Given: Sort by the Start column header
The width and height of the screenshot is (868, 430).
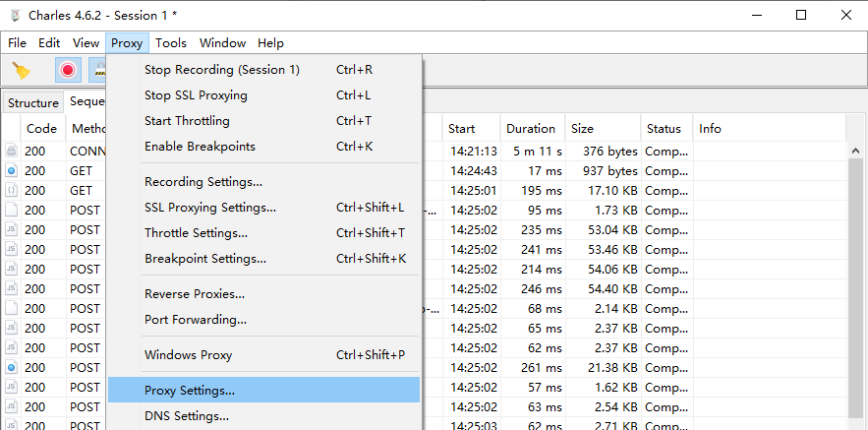Looking at the screenshot, I should pos(471,129).
